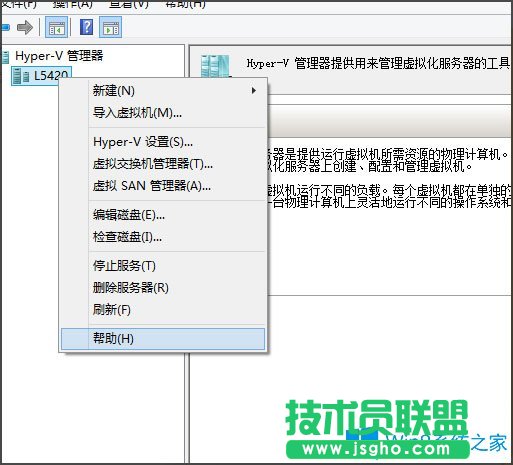Screen dimensions: 513x465
Task: Select Hyper-V 管理器 root tree node
Action: pyautogui.click(x=59, y=56)
